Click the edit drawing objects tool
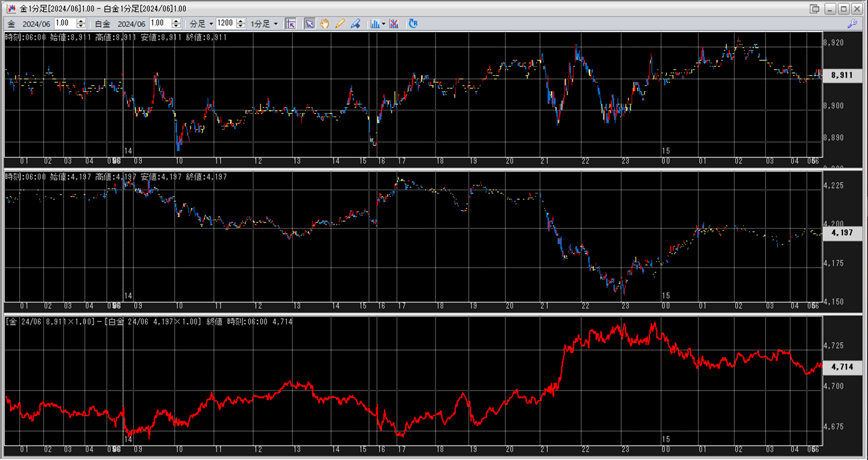Image resolution: width=868 pixels, height=460 pixels. click(356, 24)
